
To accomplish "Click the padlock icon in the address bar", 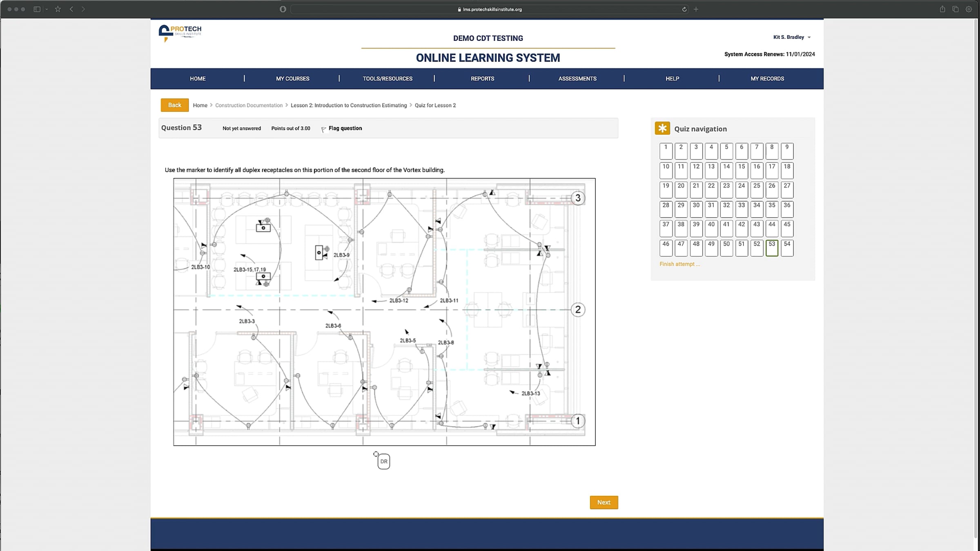I will (460, 9).
